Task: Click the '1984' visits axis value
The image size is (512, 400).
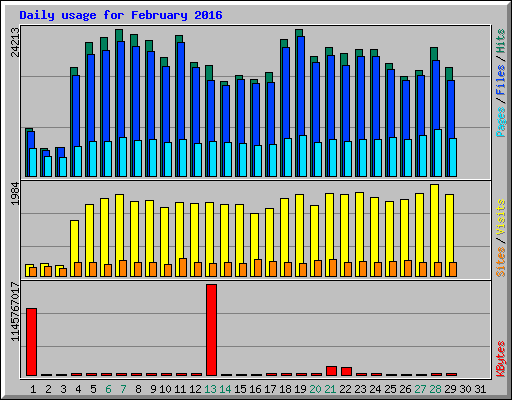Action: [15, 194]
